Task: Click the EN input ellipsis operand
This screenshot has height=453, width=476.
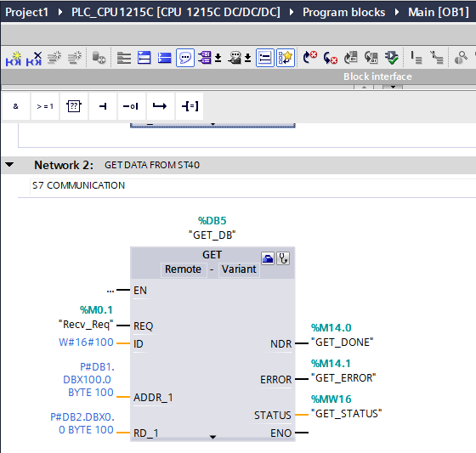Action: (x=110, y=291)
